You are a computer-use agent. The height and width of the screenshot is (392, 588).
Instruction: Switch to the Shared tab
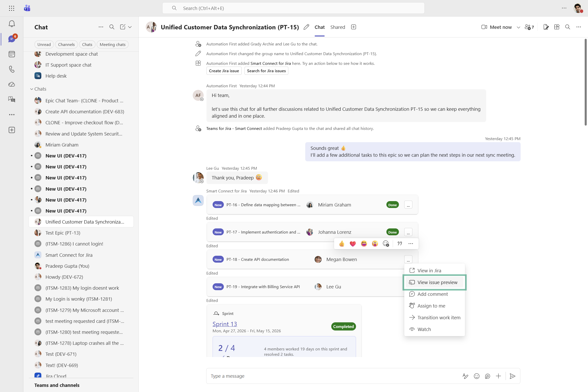[338, 27]
